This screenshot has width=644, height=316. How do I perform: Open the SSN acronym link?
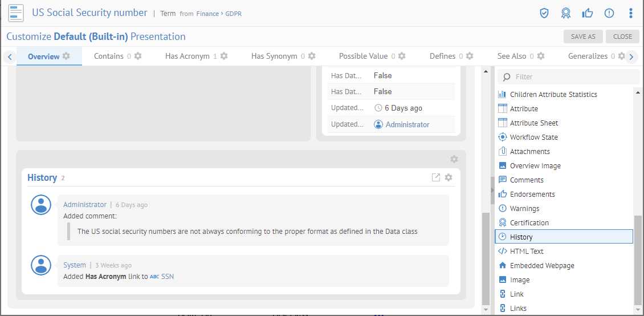click(167, 277)
